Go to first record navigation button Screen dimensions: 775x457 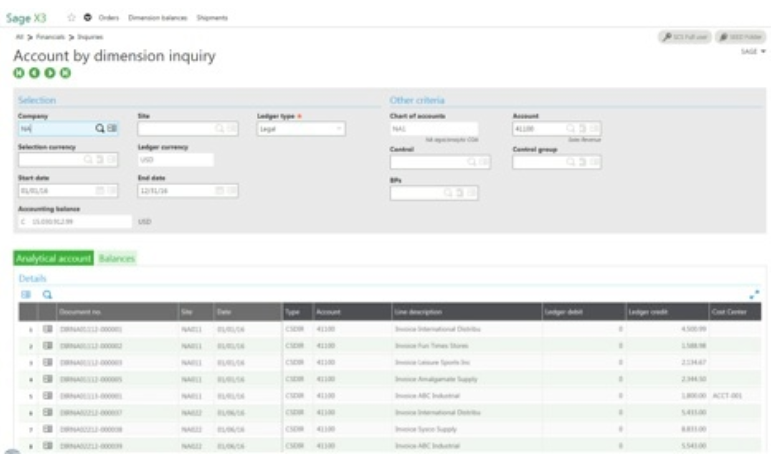19,73
